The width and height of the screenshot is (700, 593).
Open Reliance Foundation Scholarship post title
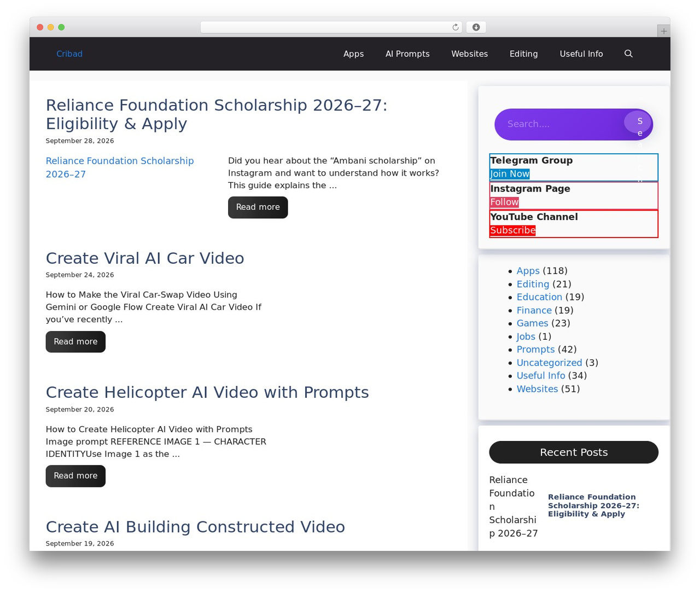pos(217,114)
